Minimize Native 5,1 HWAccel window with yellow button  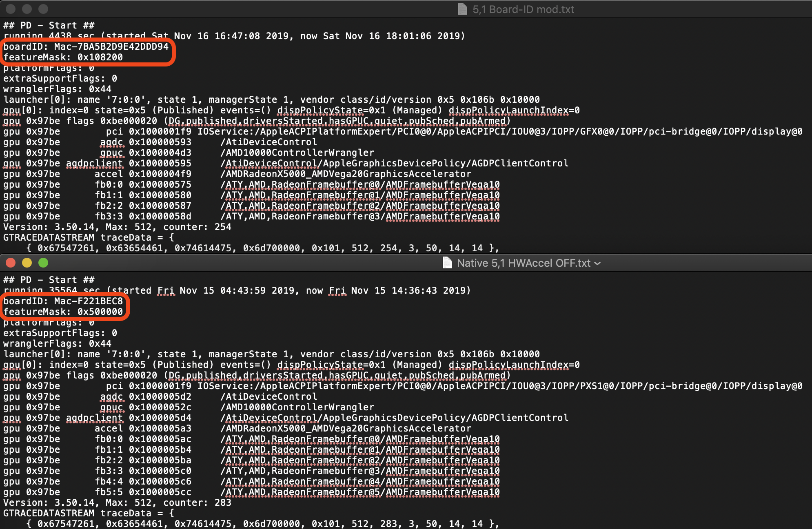coord(27,263)
